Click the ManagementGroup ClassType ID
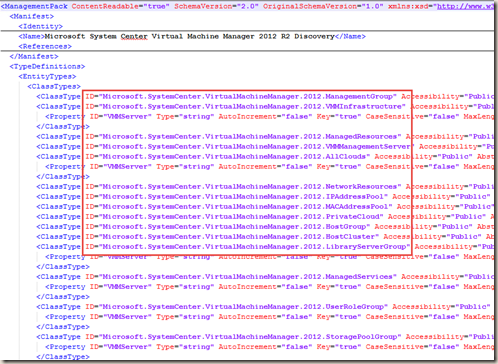498x364 pixels. point(241,96)
